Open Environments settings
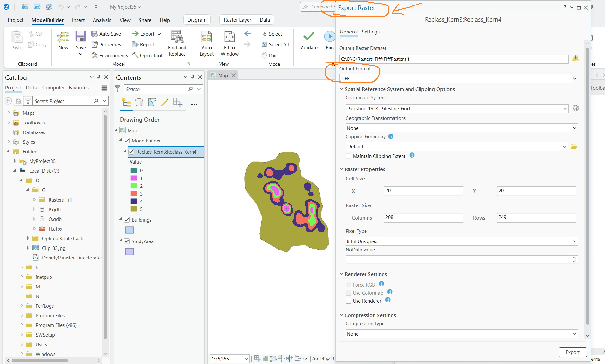605x364 pixels. 110,55
